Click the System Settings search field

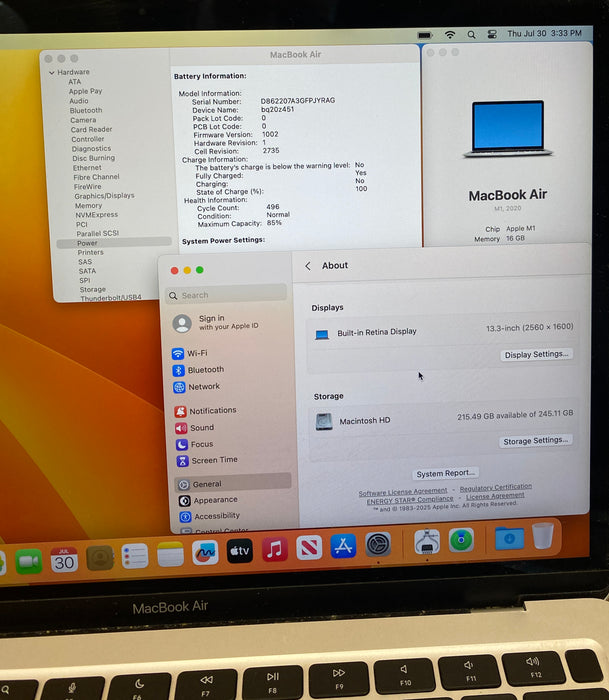pyautogui.click(x=226, y=295)
